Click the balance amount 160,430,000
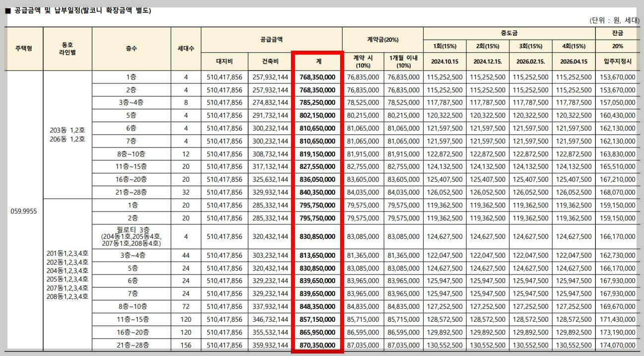 [617, 115]
